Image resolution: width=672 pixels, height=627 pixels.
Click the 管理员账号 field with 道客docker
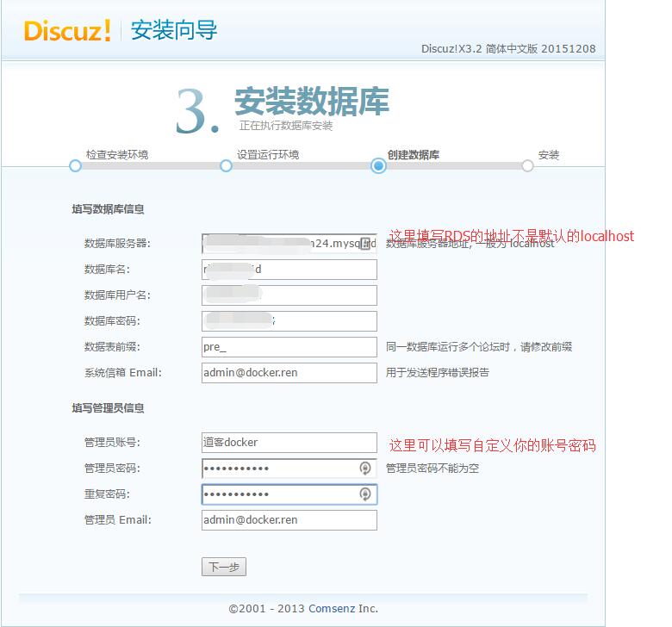pos(289,443)
